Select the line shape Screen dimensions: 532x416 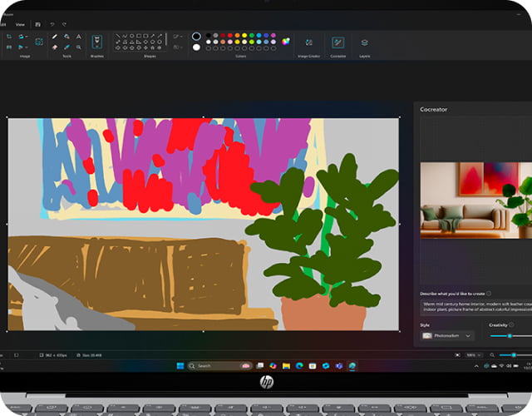pyautogui.click(x=118, y=36)
